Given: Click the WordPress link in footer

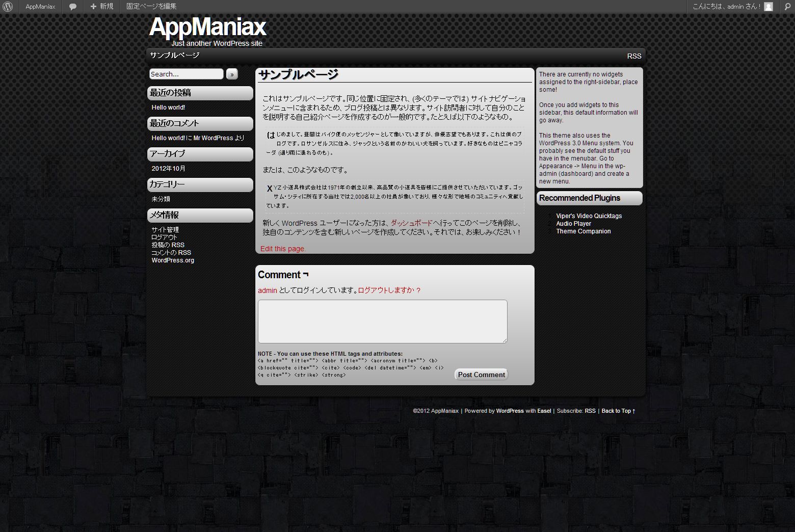Looking at the screenshot, I should pos(510,411).
